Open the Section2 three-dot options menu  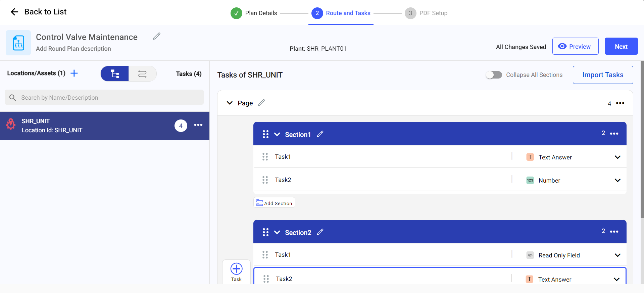click(x=614, y=232)
